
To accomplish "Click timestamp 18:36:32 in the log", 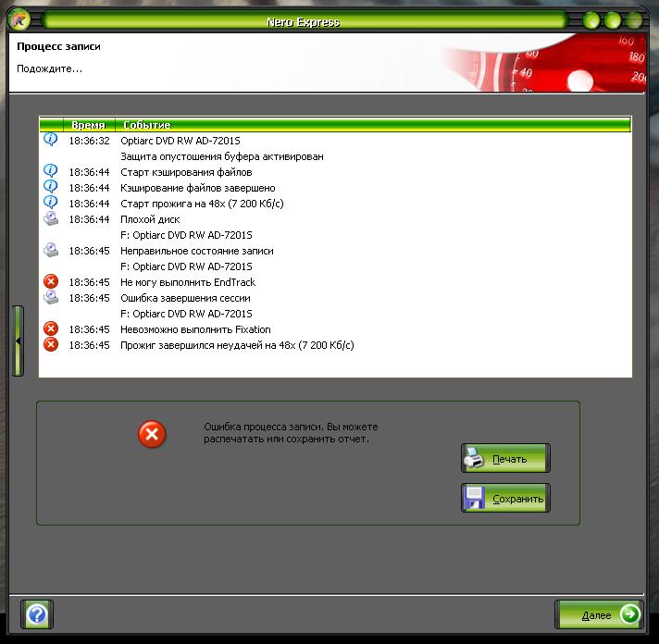I will point(89,141).
